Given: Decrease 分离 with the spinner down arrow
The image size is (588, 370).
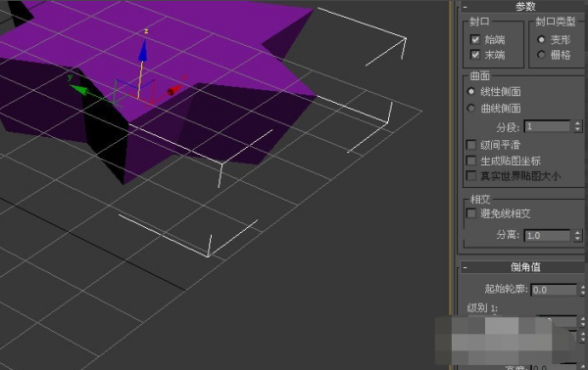Looking at the screenshot, I should tap(577, 239).
